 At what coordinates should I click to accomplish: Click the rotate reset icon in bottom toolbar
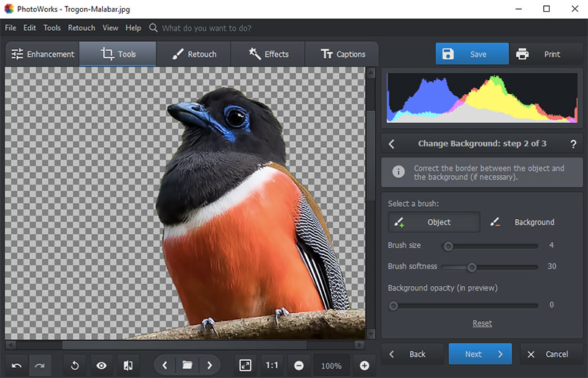coord(75,365)
